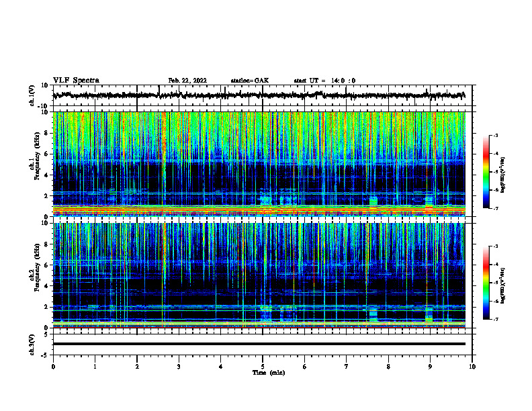Screen dimensions: 532x411
Task: Click the "VLF Spectra" title text
Action: pos(76,81)
